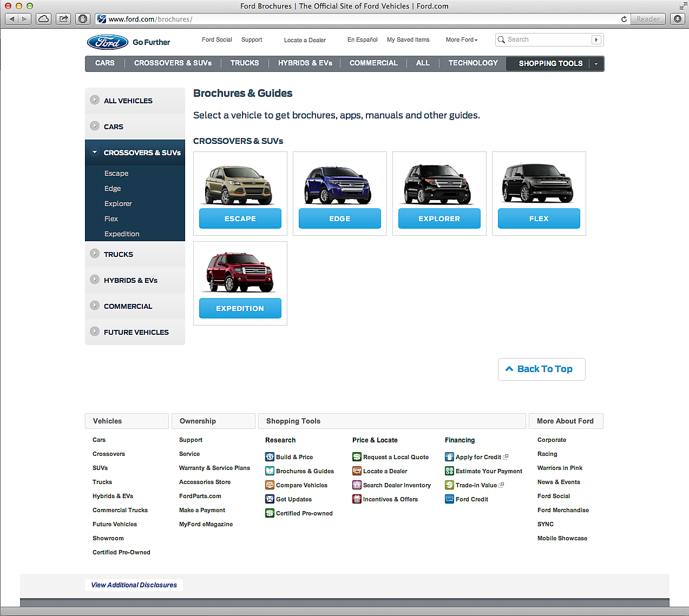The width and height of the screenshot is (689, 616).
Task: Click Build & Price footer icon
Action: click(x=270, y=457)
